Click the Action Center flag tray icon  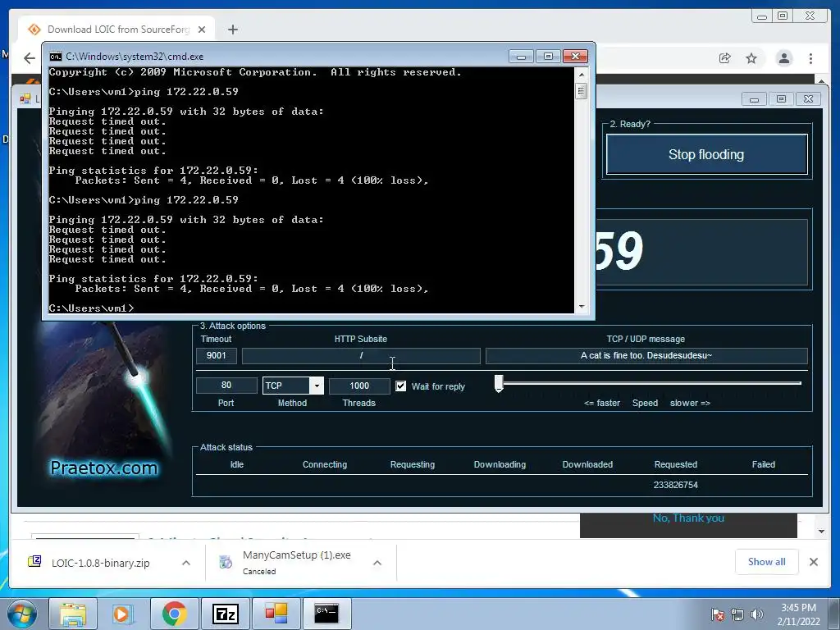point(717,615)
